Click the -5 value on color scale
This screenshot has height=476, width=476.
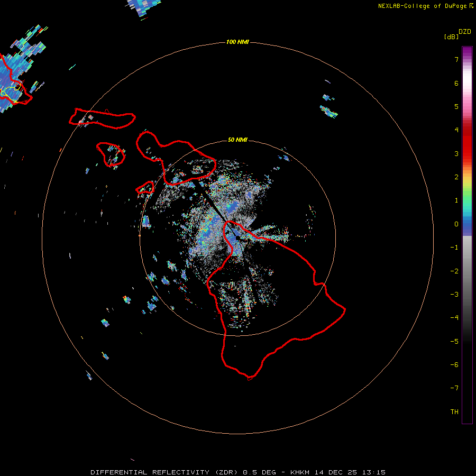pos(454,342)
